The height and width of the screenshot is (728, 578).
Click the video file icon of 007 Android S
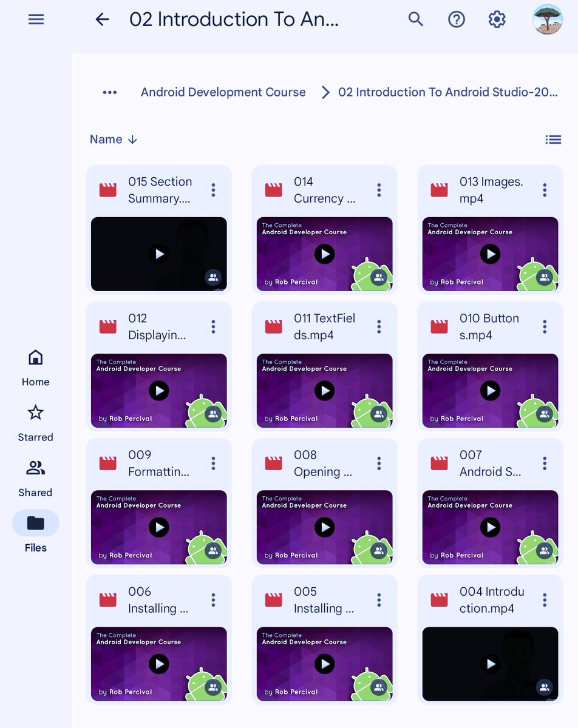coord(440,463)
